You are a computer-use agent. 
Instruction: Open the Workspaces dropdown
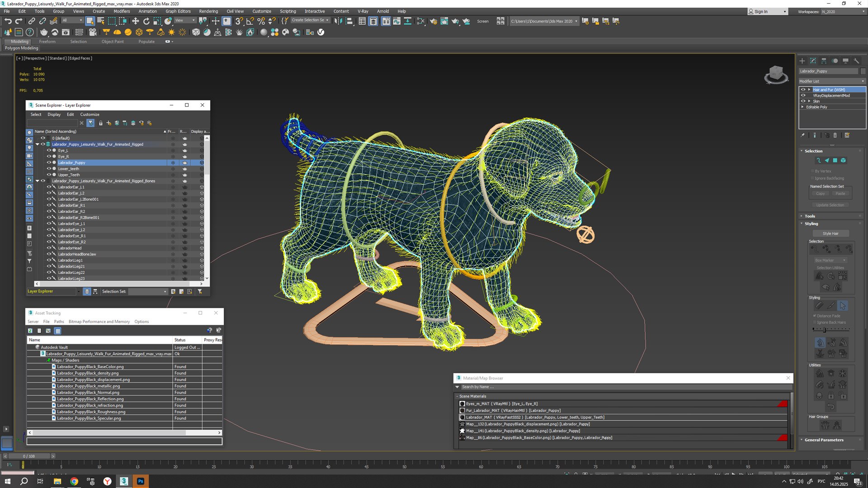[x=843, y=11]
